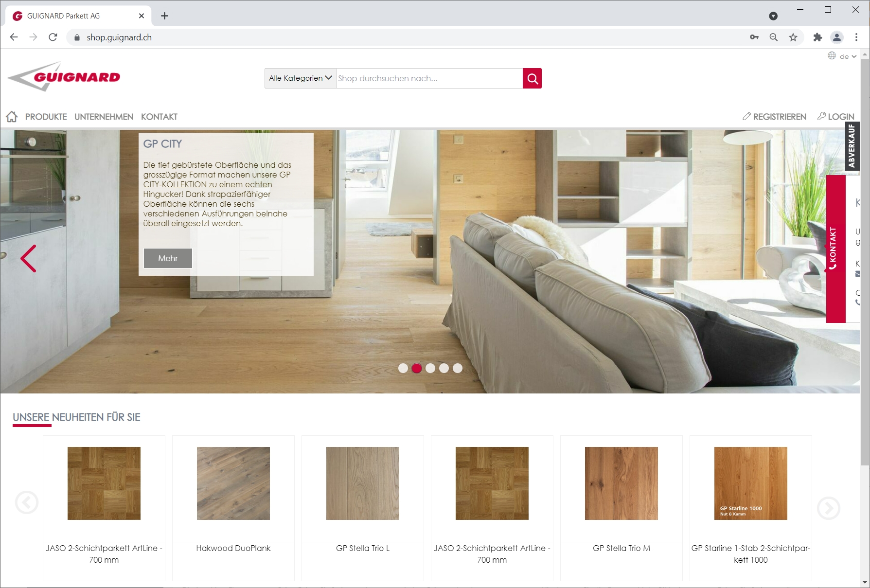The image size is (870, 588).
Task: Open a new browser tab
Action: pos(165,16)
